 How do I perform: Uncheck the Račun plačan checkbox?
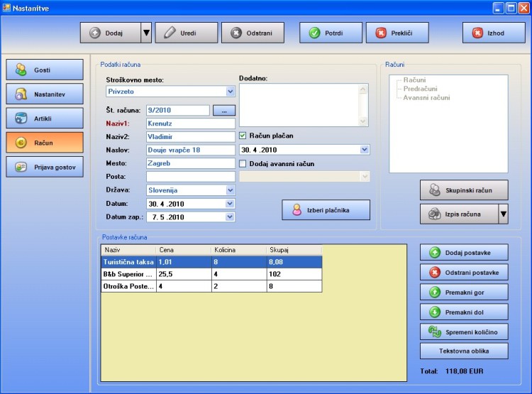pyautogui.click(x=243, y=136)
